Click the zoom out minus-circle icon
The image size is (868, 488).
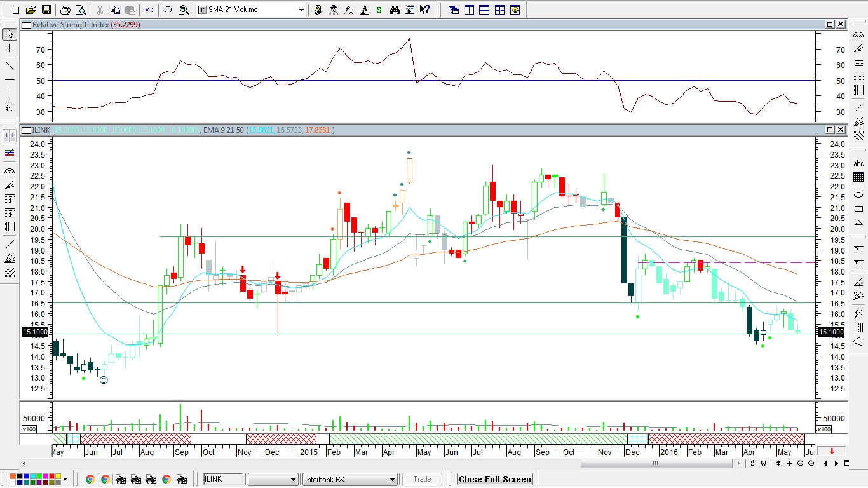[x=800, y=463]
